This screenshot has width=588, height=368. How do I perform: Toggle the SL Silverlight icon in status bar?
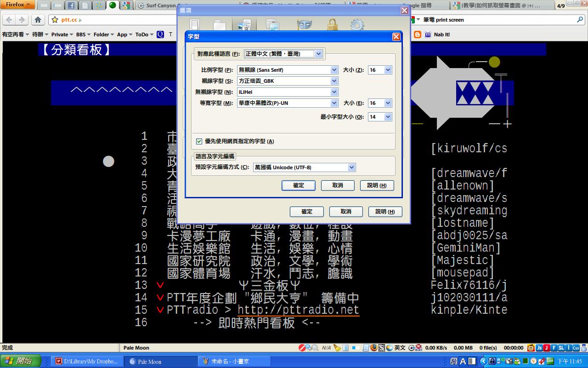(561, 348)
